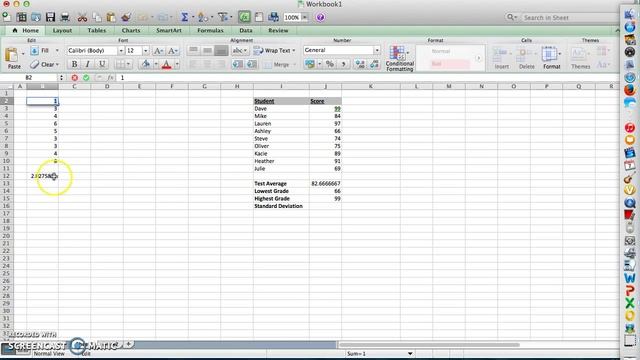Click the Name Box showing B2

pos(29,78)
